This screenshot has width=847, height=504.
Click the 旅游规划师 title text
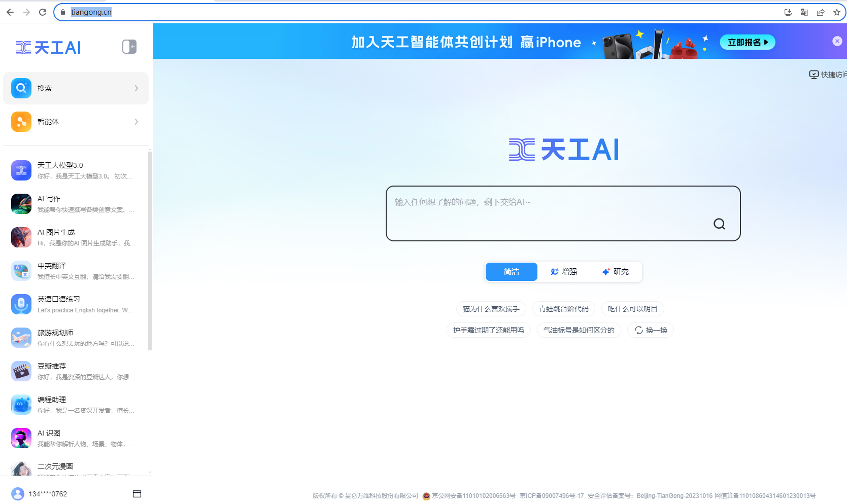coord(55,333)
